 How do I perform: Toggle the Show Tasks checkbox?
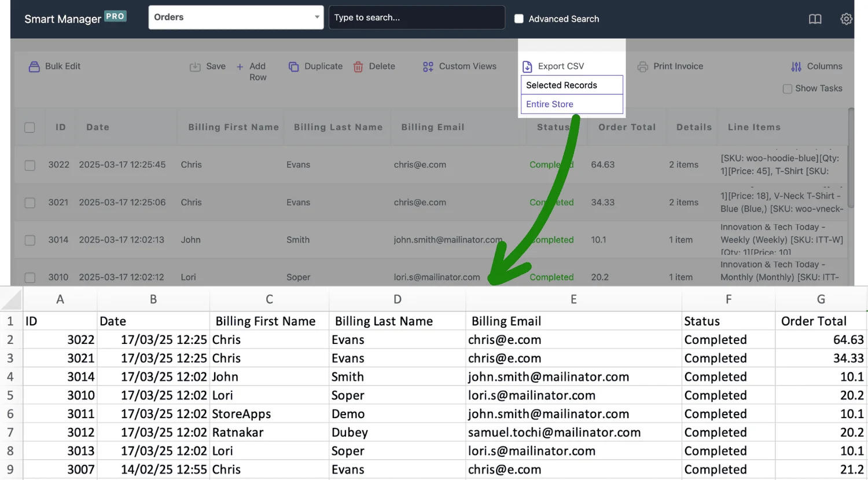pyautogui.click(x=787, y=89)
